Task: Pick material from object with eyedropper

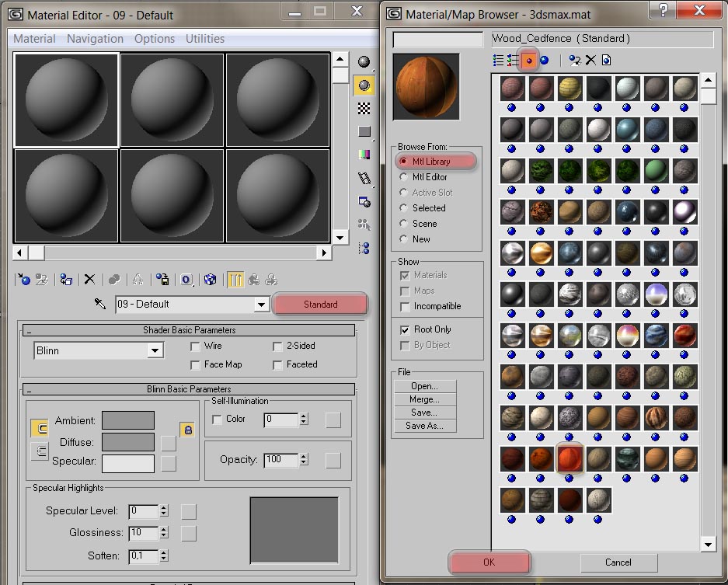Action: [x=100, y=305]
